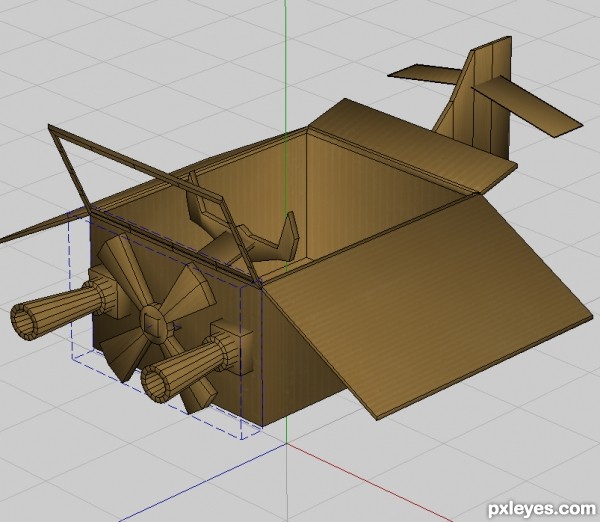600x522 pixels.
Task: Select the propeller's central hub
Action: pyautogui.click(x=154, y=324)
